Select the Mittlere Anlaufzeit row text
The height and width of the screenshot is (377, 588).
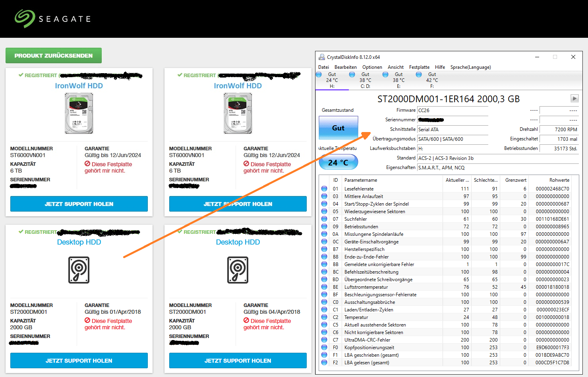(x=364, y=196)
